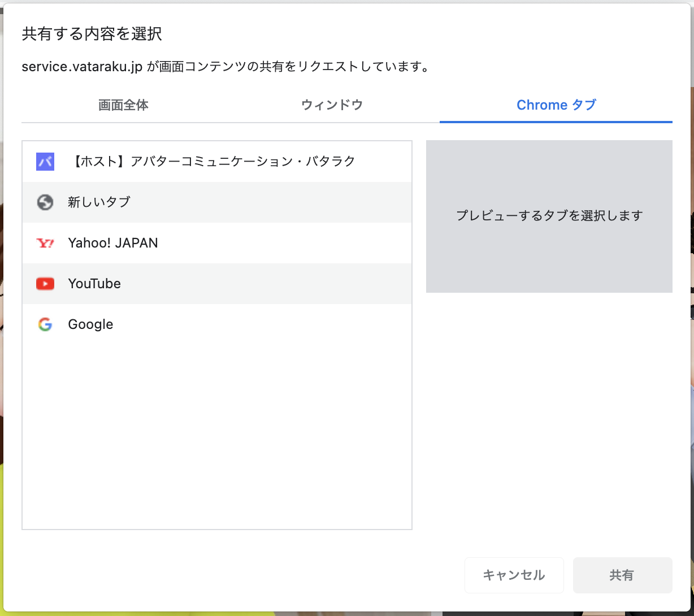This screenshot has width=694, height=616.
Task: Click the 共有する内容を選択 dialog title
Action: 92,34
